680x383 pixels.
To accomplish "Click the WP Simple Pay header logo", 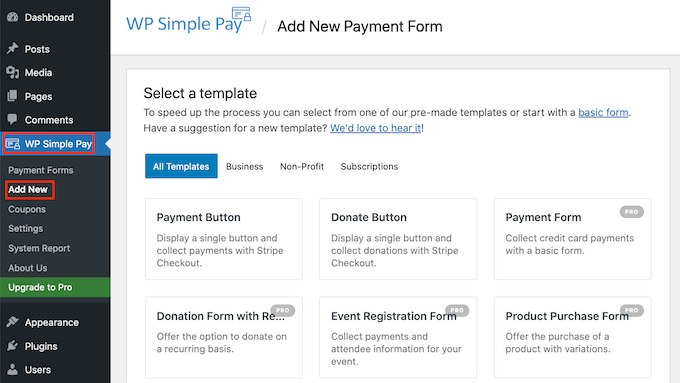I will (x=188, y=20).
